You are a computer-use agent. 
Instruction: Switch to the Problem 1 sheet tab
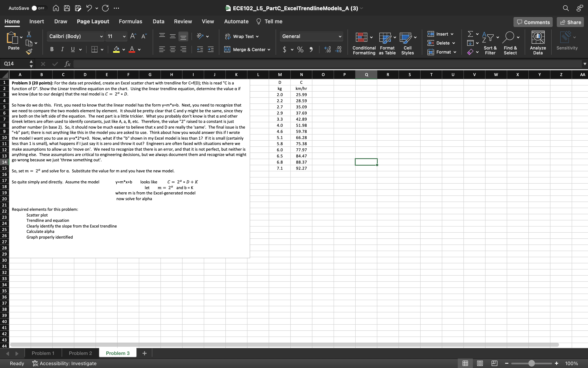click(x=43, y=353)
